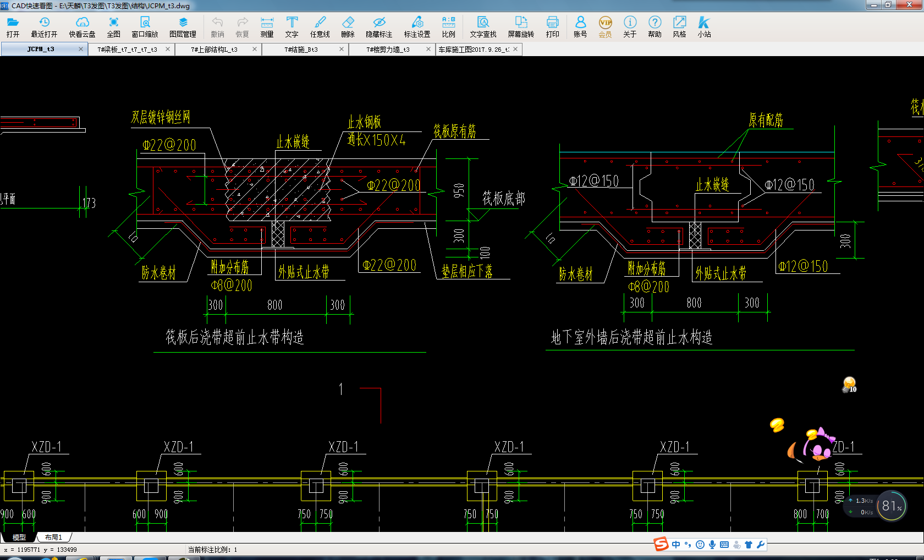Activate Sogou voice input microphone

(x=712, y=545)
